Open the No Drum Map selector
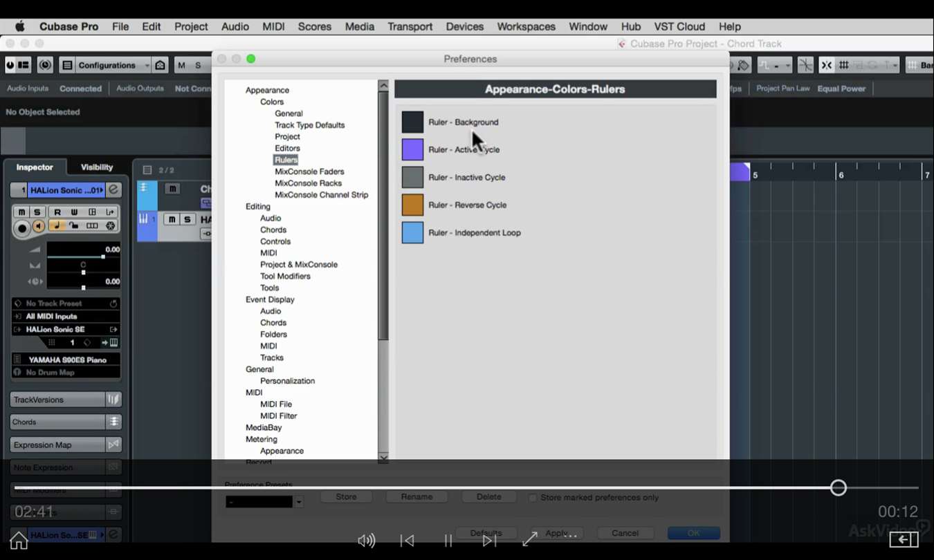 (66, 372)
